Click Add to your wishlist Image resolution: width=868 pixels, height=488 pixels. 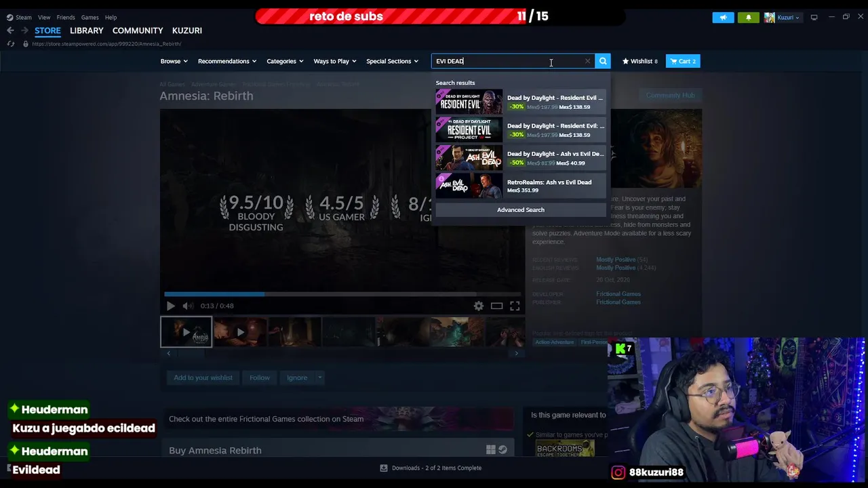[203, 378]
